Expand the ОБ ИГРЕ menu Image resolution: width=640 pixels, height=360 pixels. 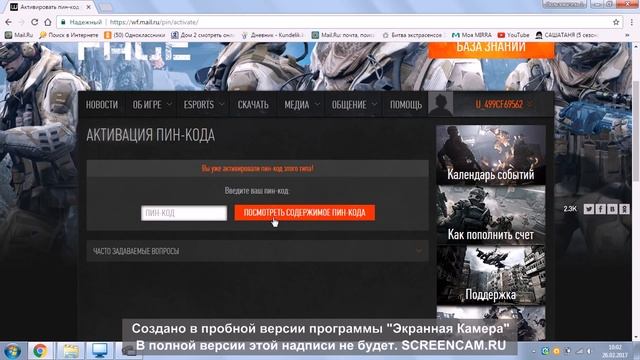click(x=151, y=104)
